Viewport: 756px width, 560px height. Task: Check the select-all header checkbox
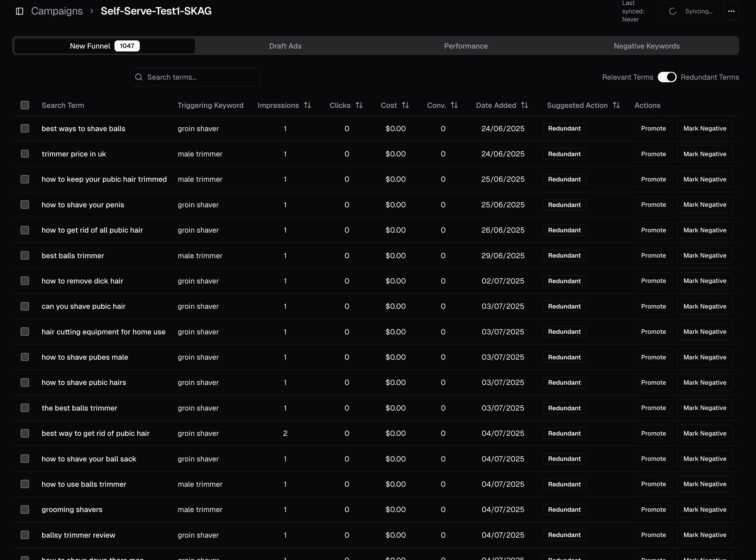[x=25, y=105]
